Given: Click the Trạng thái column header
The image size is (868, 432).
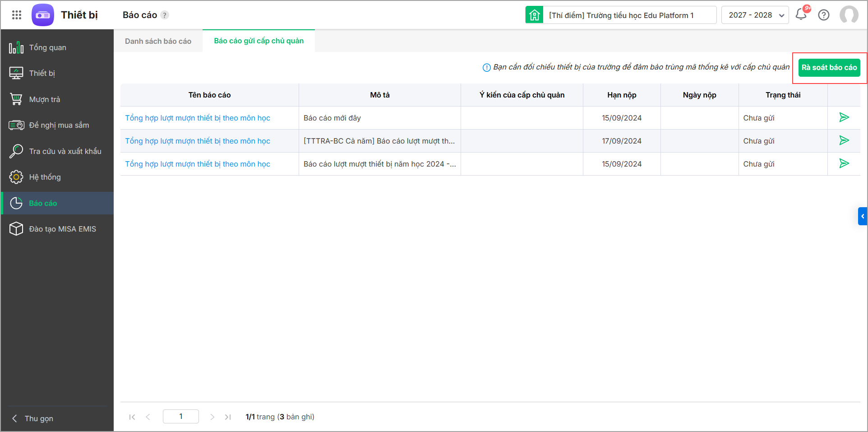Looking at the screenshot, I should coord(783,95).
